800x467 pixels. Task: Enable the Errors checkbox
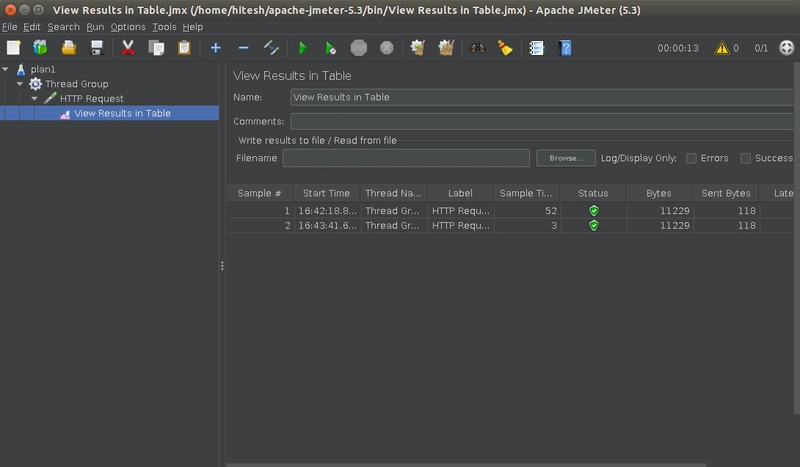point(691,158)
